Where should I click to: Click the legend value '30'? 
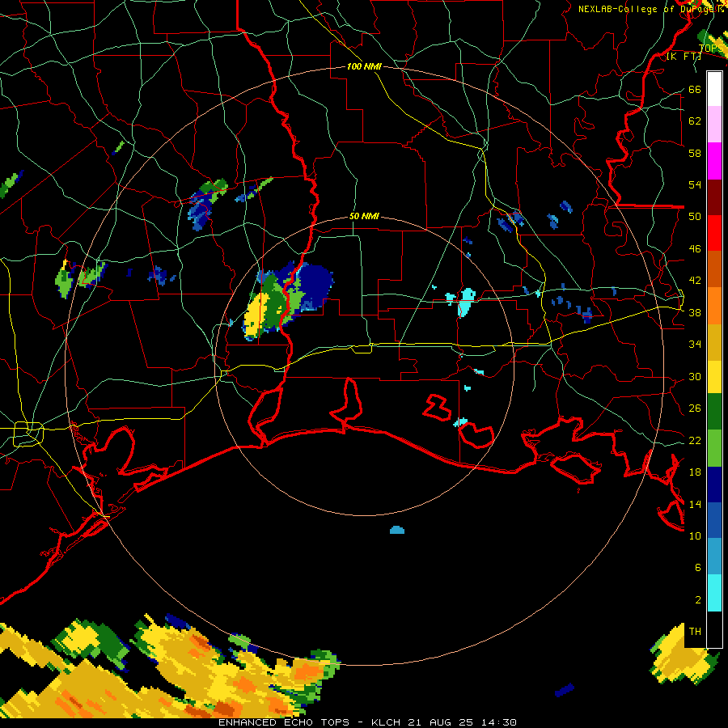695,376
